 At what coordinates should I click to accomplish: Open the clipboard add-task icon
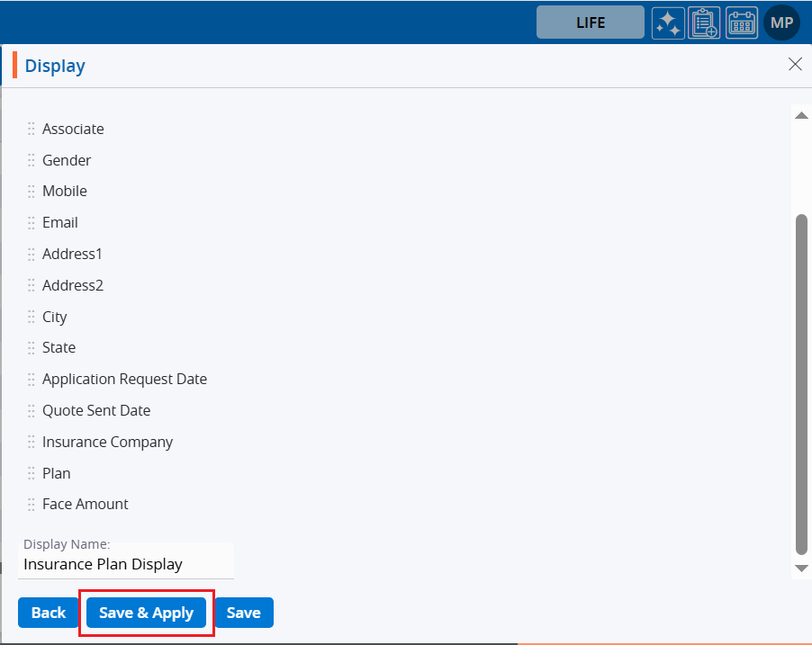[704, 22]
